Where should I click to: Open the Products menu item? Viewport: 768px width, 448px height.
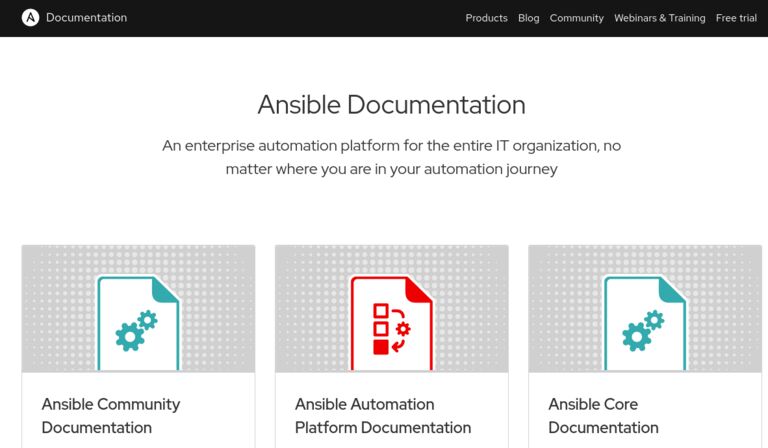coord(486,18)
